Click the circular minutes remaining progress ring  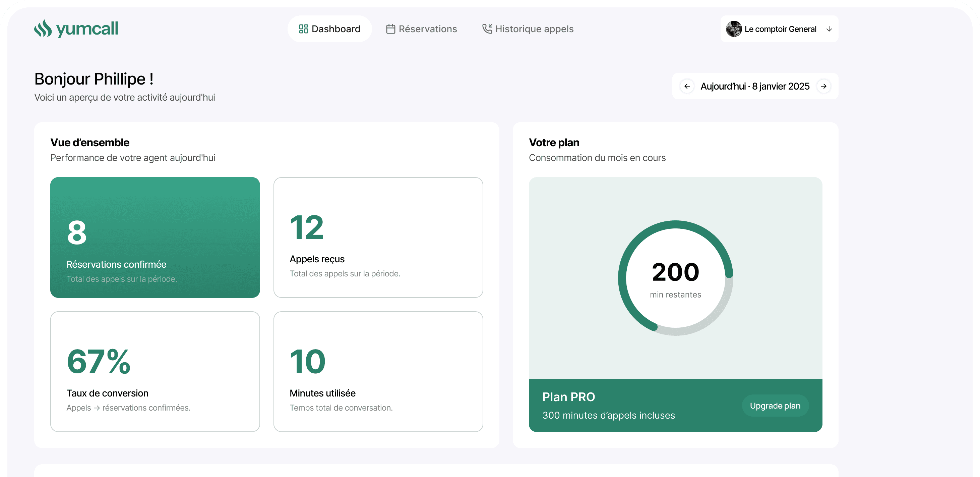click(675, 278)
